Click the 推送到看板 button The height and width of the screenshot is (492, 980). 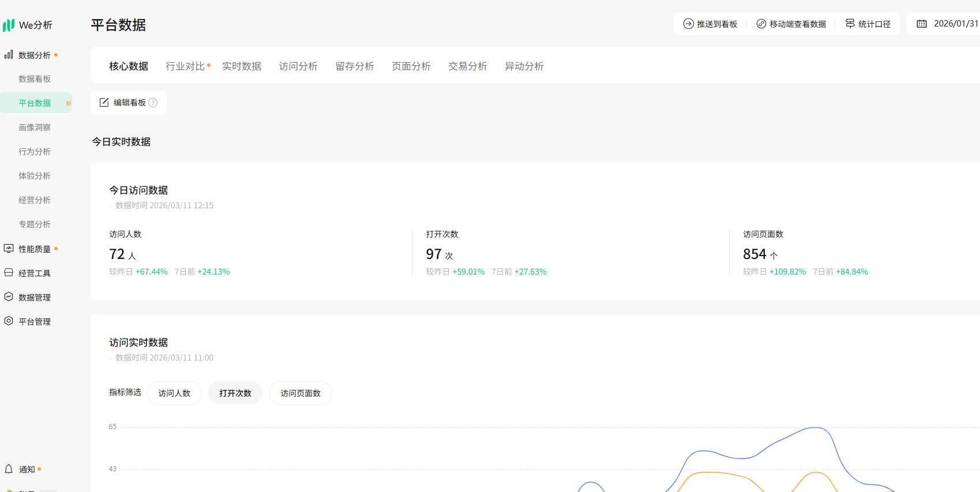click(710, 24)
